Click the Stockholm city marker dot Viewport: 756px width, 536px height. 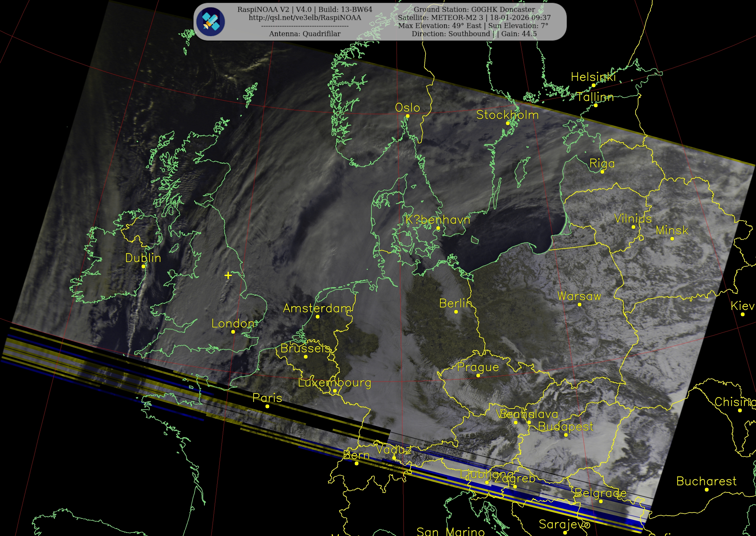pos(508,123)
